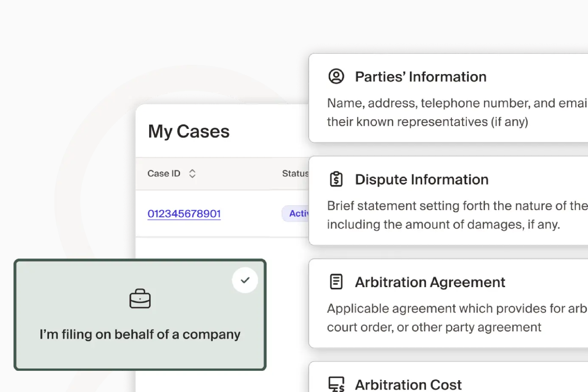
Task: Click the Case ID column header
Action: [x=164, y=174]
